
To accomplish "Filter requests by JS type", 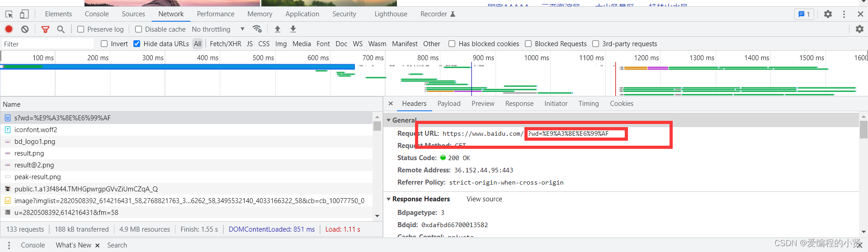I will click(x=250, y=43).
